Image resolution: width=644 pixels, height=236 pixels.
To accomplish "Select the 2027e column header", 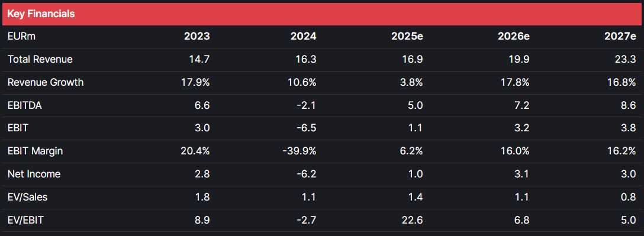I will [x=620, y=36].
